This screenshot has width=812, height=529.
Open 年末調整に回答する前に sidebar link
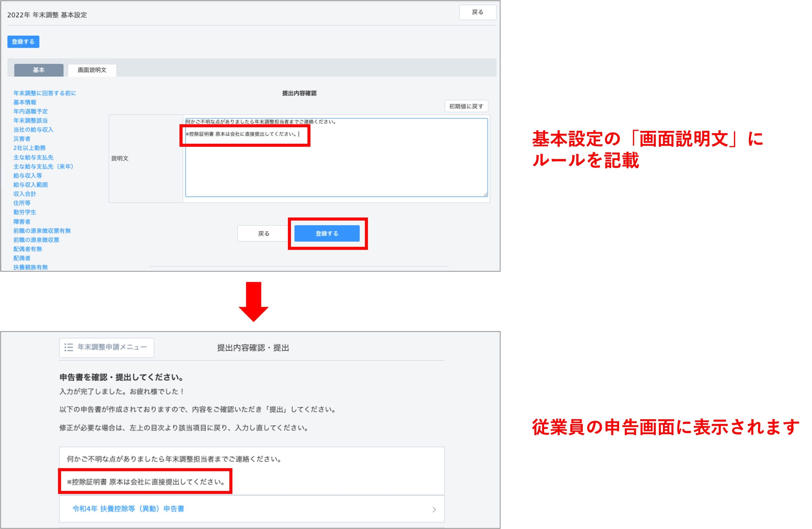point(45,93)
